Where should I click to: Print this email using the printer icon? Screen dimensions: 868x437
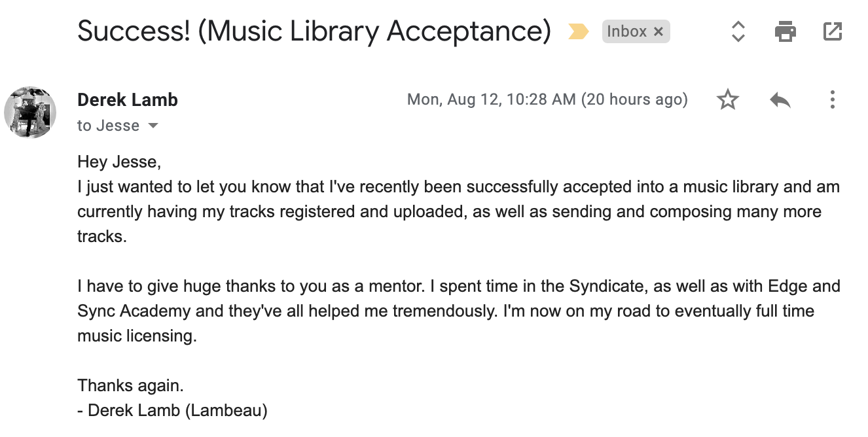click(785, 31)
